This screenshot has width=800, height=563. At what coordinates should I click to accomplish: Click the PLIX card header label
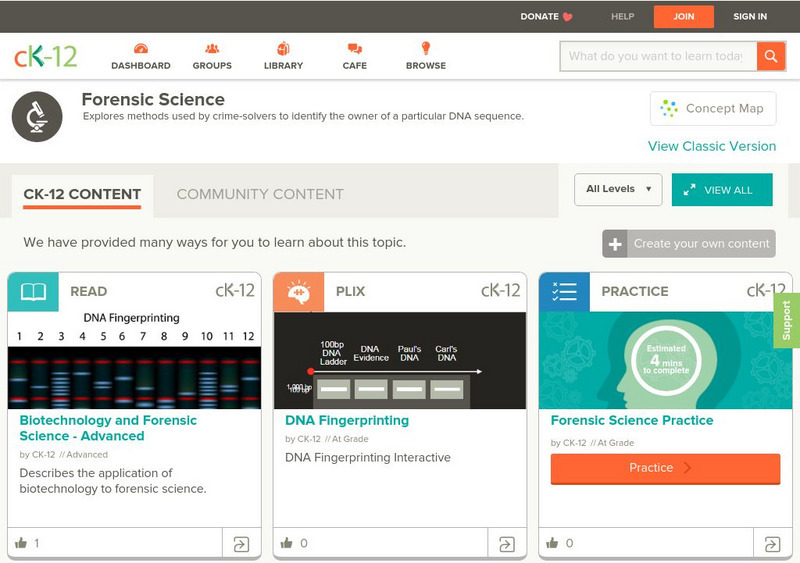tap(350, 291)
